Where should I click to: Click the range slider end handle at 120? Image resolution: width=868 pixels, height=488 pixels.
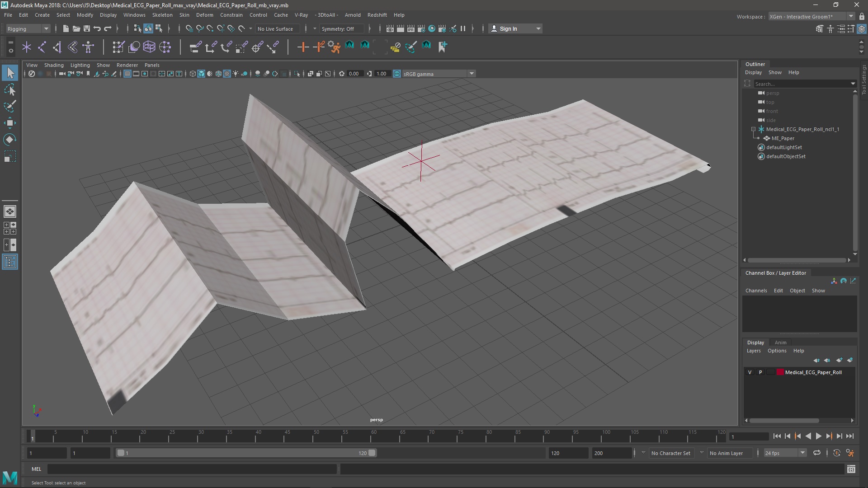[x=372, y=453]
